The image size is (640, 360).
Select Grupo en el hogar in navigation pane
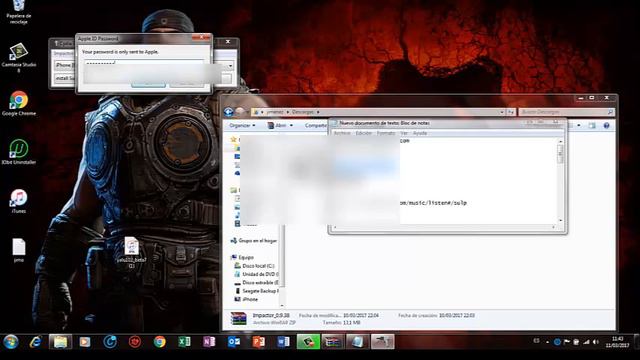pos(253,241)
